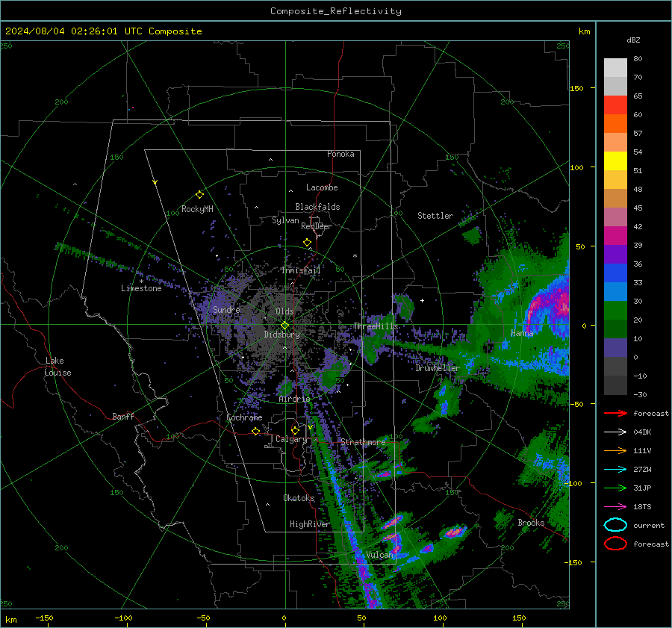
Task: Click the Airdrie label
Action: coord(294,399)
